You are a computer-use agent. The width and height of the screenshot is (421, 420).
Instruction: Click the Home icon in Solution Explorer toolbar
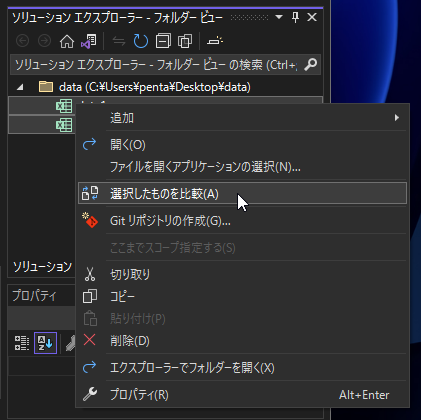point(67,41)
